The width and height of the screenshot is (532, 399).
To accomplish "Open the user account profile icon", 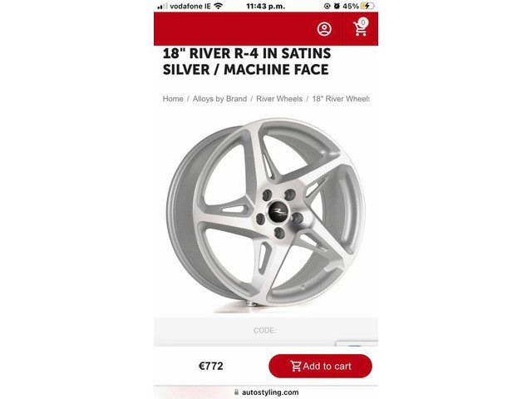I will click(324, 29).
